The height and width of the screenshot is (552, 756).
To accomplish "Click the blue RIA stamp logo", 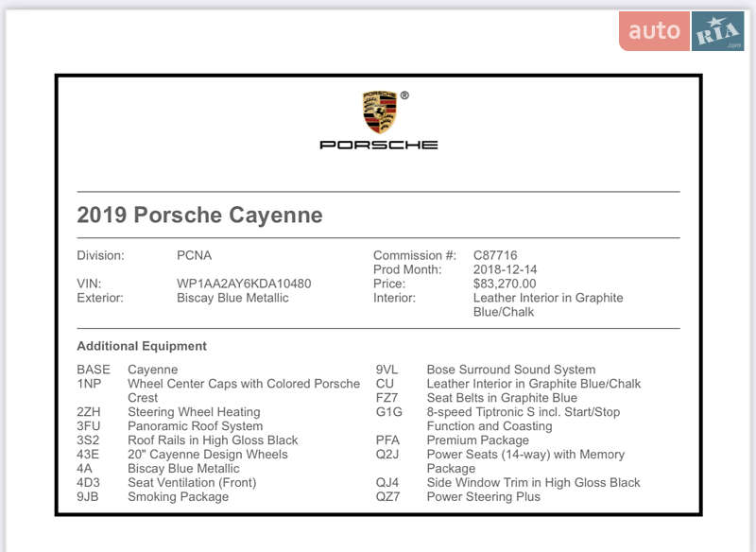I will (x=715, y=29).
